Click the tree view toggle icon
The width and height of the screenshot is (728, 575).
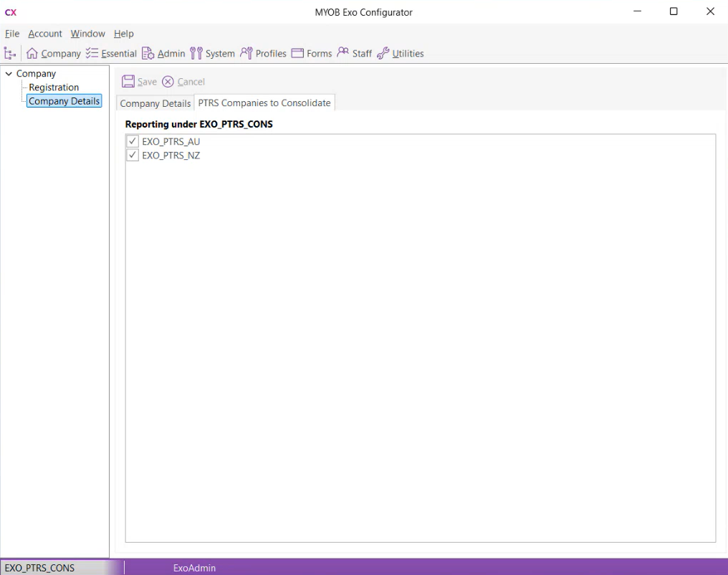click(10, 53)
